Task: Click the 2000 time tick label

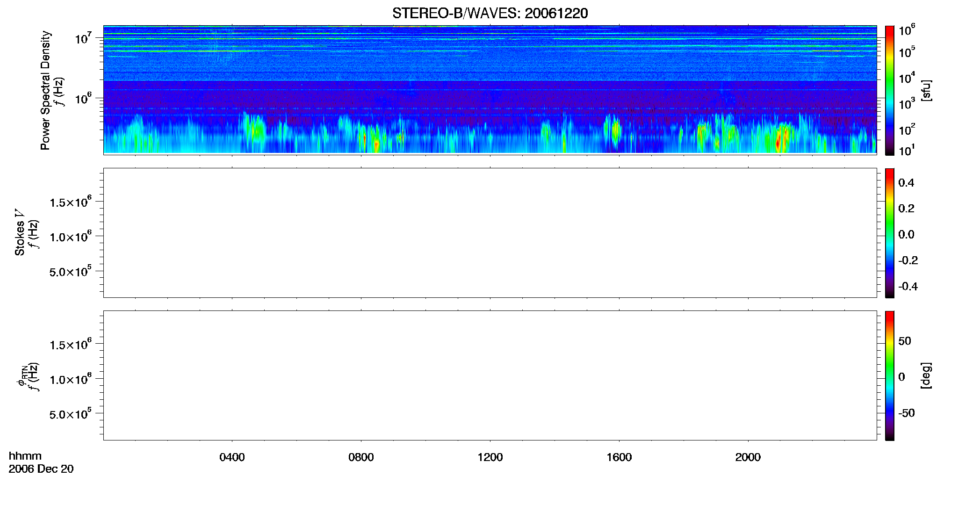Action: pos(748,457)
